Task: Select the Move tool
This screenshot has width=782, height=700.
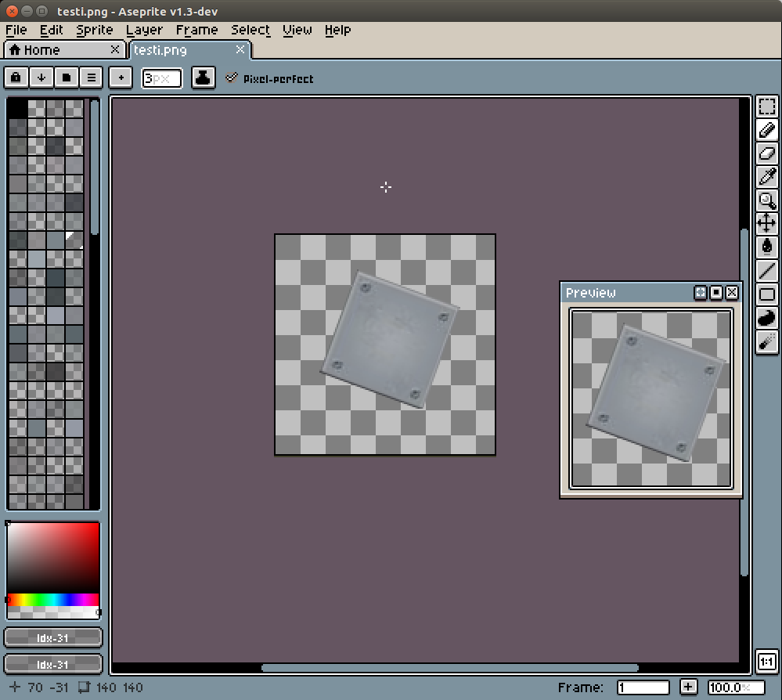Action: pos(767,224)
